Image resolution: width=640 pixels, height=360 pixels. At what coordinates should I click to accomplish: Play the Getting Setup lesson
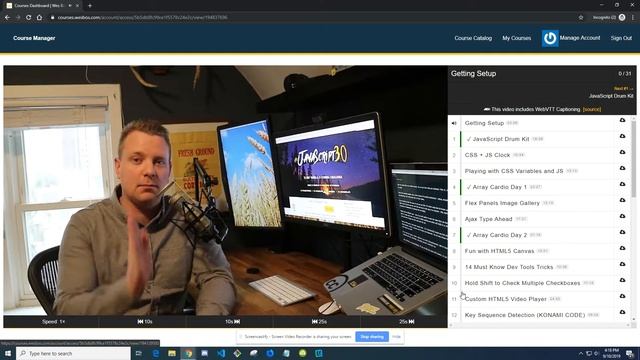[484, 123]
